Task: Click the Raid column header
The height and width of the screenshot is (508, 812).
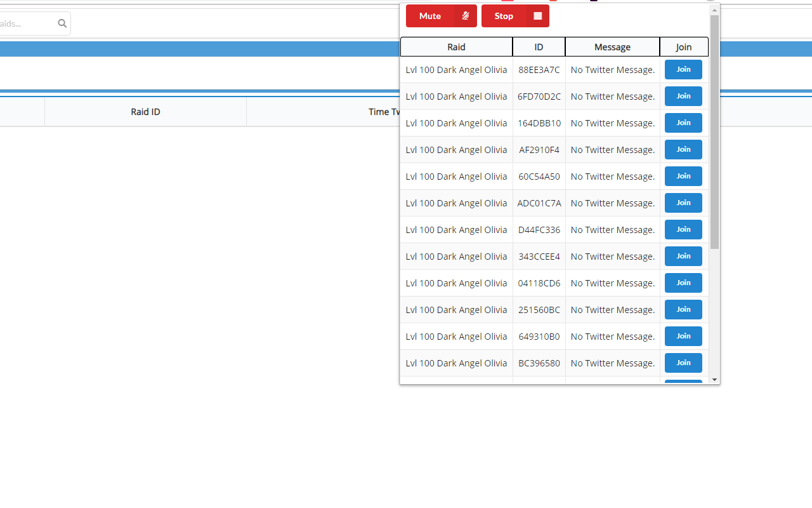Action: coord(456,47)
